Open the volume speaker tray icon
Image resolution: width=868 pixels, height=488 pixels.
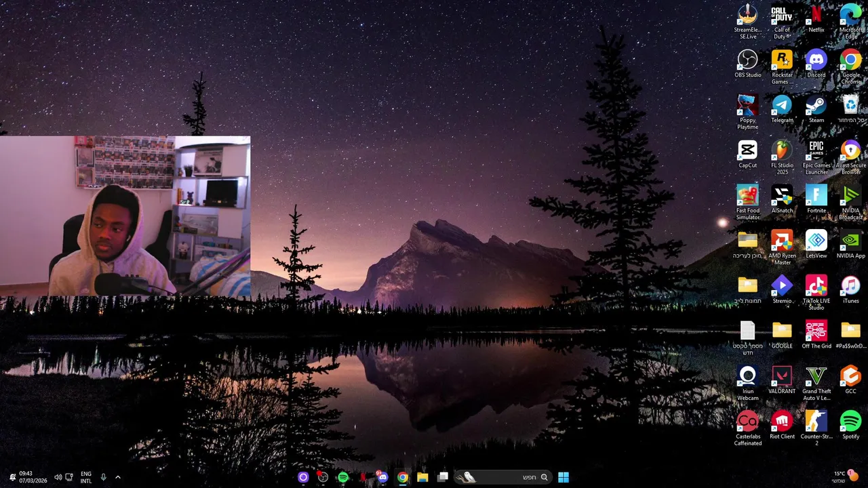point(58,477)
